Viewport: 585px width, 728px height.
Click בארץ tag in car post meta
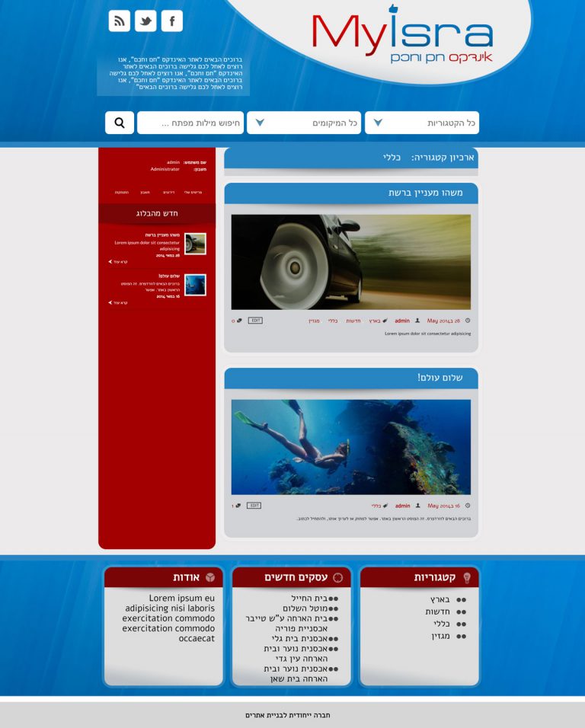click(x=375, y=321)
